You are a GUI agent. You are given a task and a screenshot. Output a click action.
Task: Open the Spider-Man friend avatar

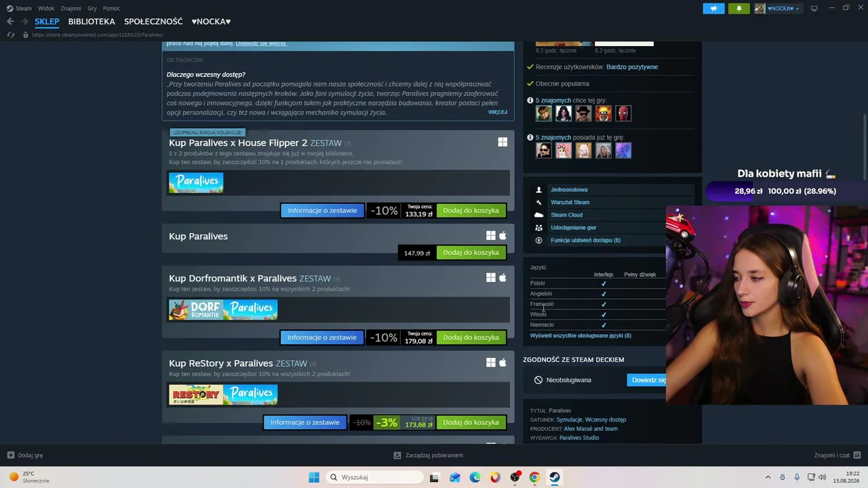pos(623,113)
